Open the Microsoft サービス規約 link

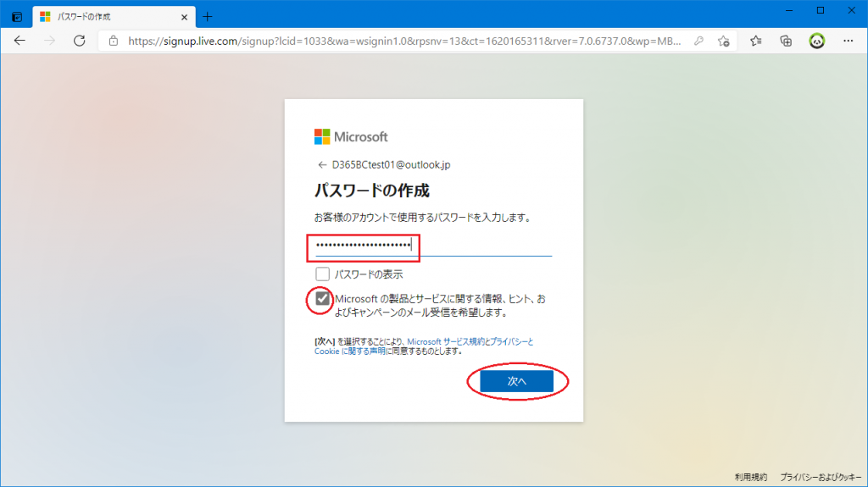[446, 342]
